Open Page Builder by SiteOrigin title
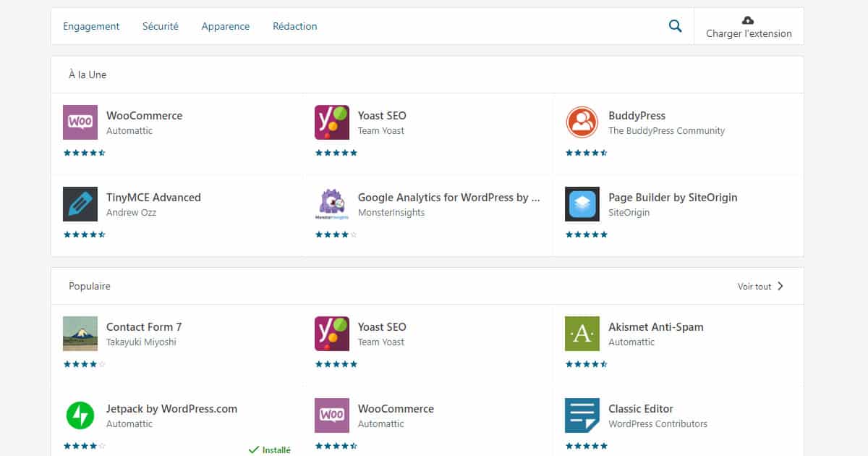Screen dimensions: 868x456 click(673, 198)
